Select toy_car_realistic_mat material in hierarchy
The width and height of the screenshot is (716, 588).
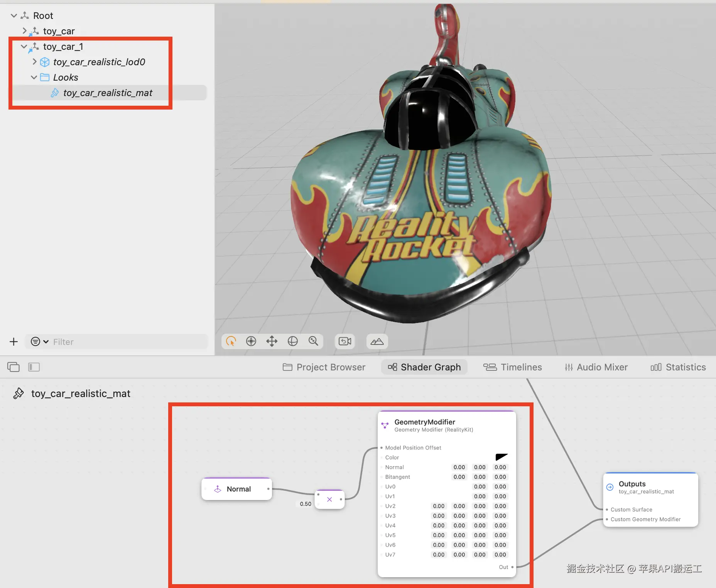pyautogui.click(x=108, y=93)
